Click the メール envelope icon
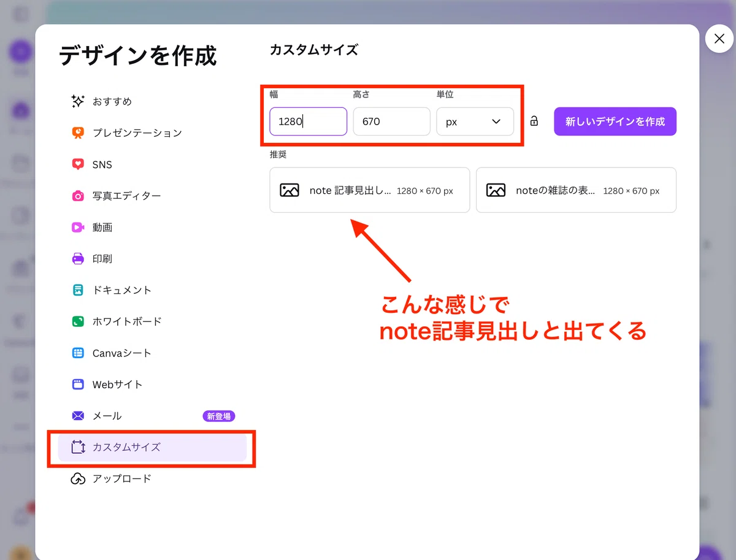The height and width of the screenshot is (560, 736). 78,416
